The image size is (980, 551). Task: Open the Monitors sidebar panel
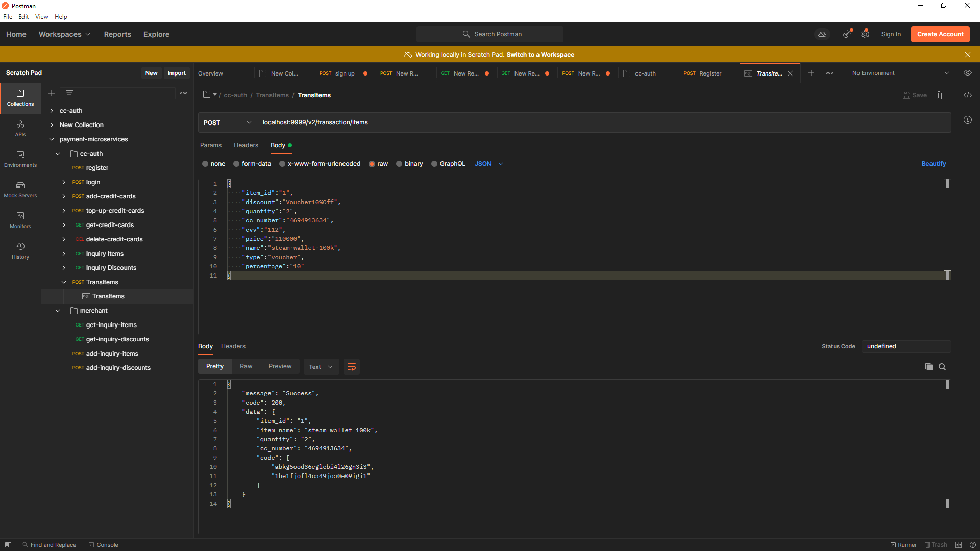20,220
